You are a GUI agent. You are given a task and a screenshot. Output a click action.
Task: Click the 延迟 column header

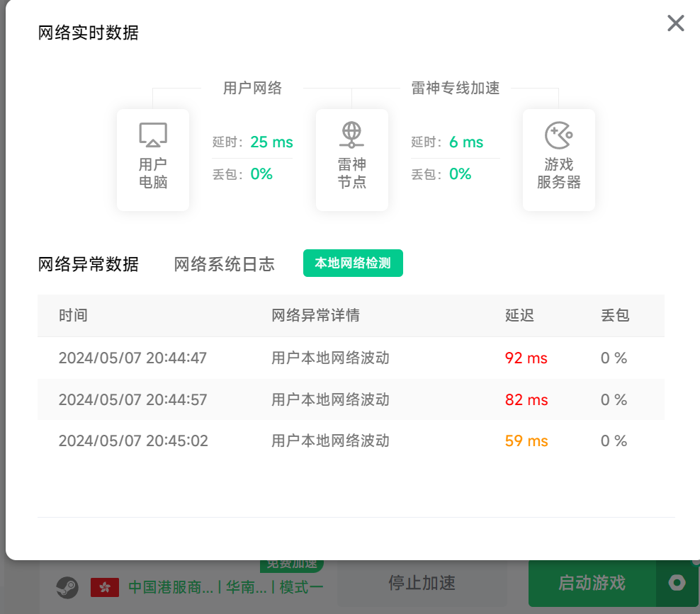click(519, 316)
